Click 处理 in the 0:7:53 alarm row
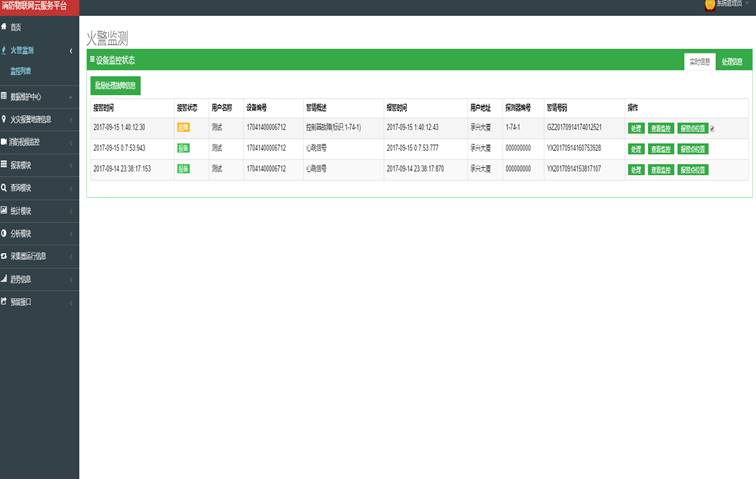Viewport: 756px width, 479px height. [636, 149]
